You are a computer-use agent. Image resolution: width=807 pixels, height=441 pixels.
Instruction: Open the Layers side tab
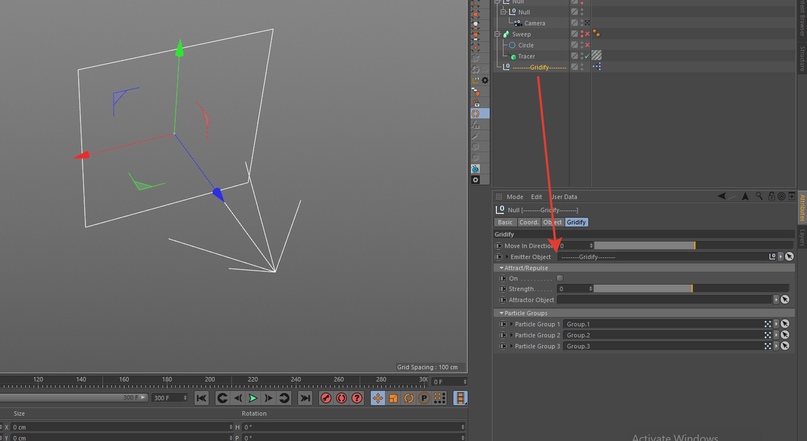point(802,237)
